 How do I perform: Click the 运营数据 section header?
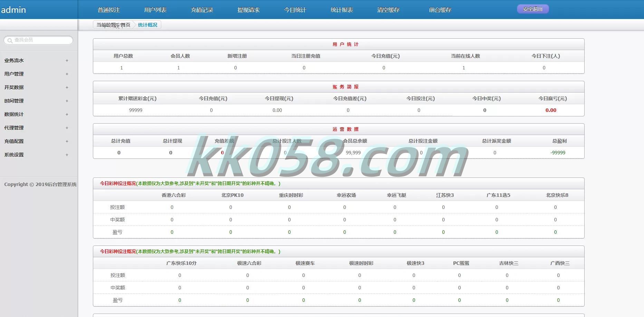pyautogui.click(x=346, y=129)
